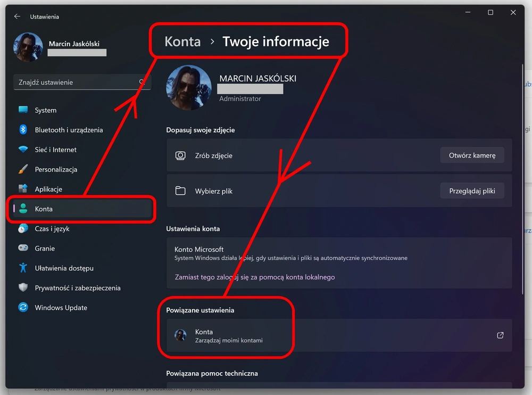Click Konta in the breadcrumb header
The width and height of the screenshot is (532, 395).
coord(182,42)
